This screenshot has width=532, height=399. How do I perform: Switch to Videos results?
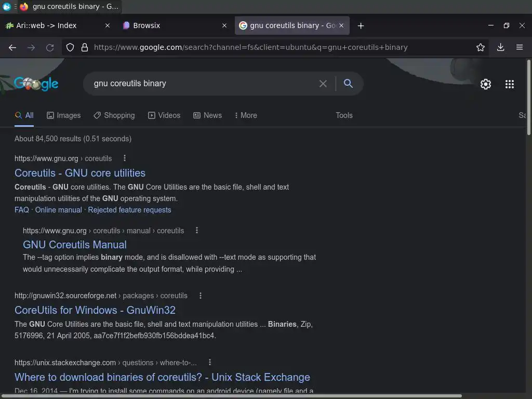point(164,115)
